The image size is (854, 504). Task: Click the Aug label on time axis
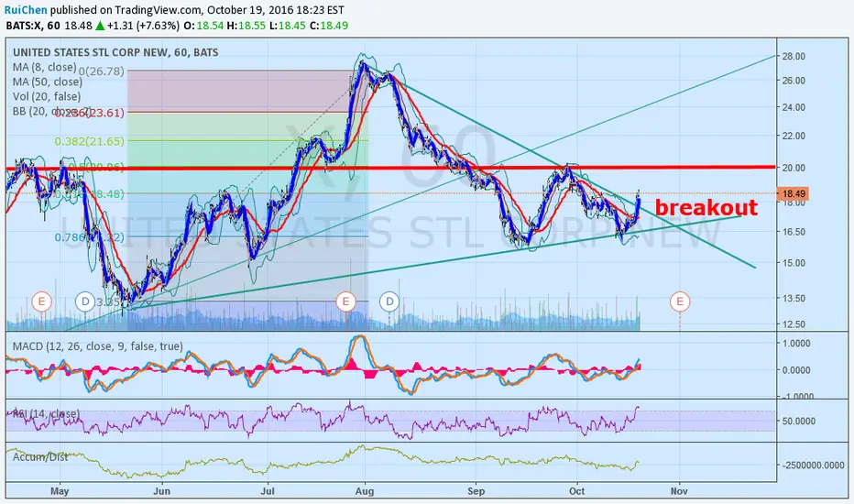(365, 491)
